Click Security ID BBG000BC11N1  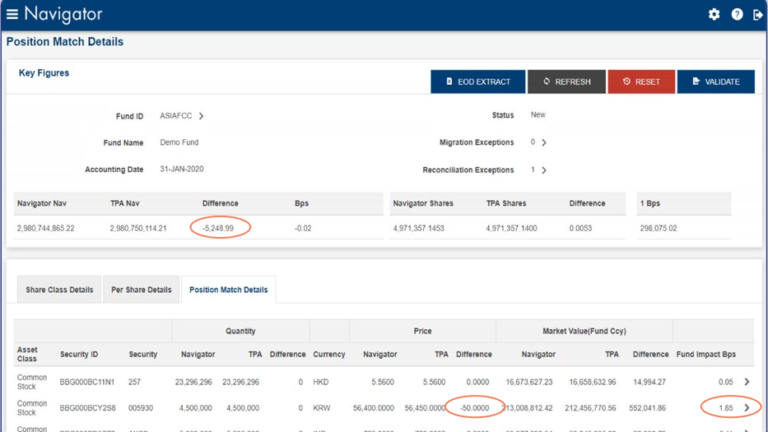(x=87, y=382)
